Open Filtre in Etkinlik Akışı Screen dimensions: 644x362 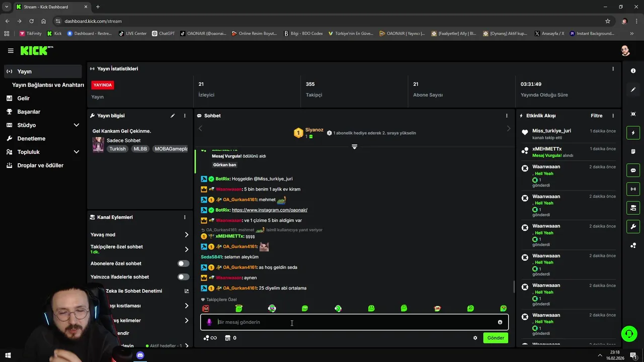click(596, 116)
